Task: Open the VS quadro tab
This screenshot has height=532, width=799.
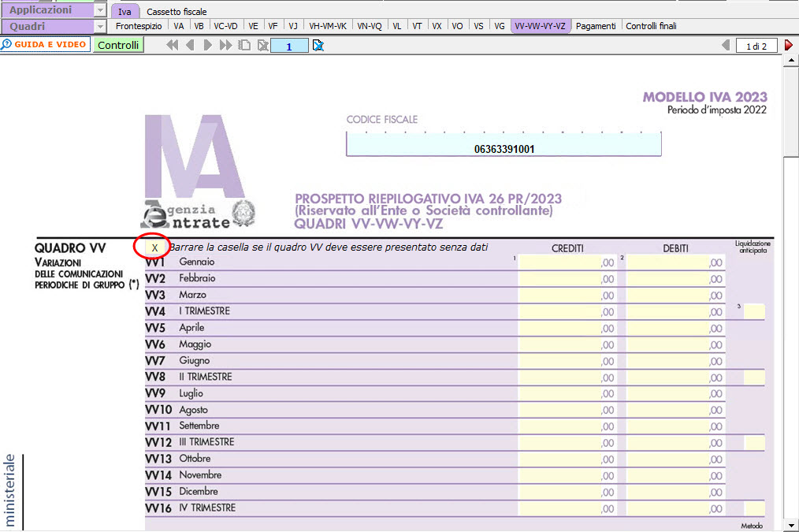Action: click(478, 26)
